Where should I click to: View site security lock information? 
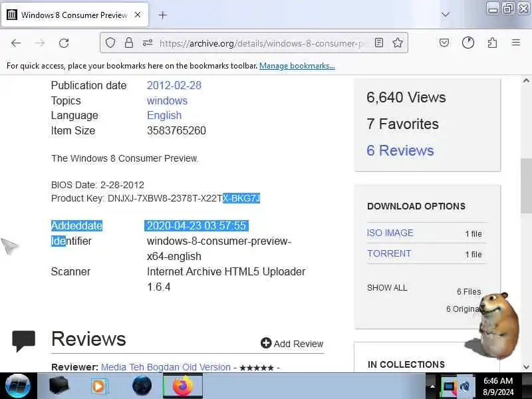pos(128,43)
